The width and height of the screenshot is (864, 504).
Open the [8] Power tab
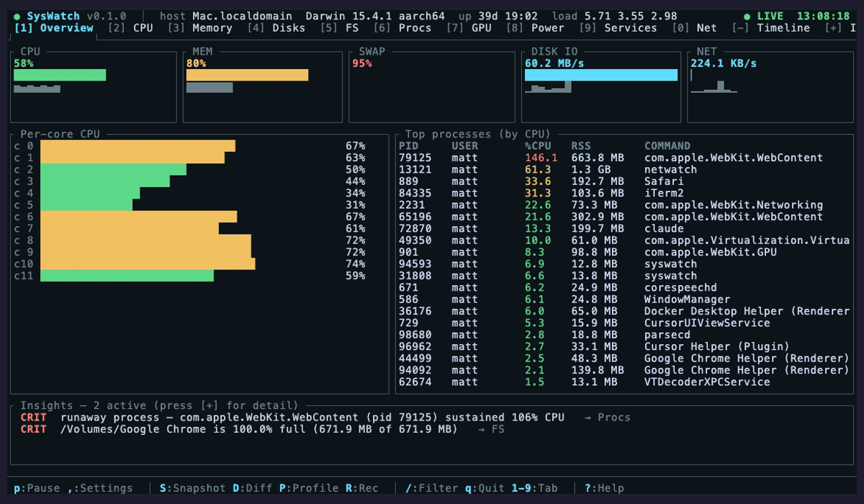tap(535, 28)
